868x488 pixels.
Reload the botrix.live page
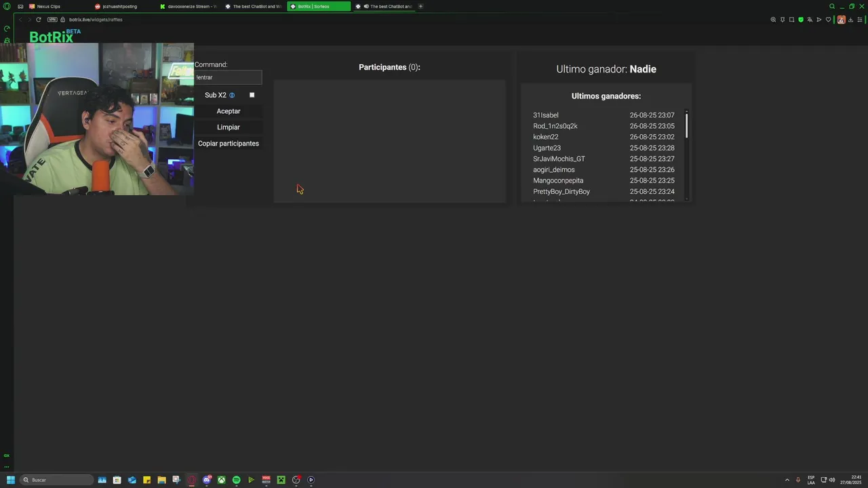click(38, 20)
